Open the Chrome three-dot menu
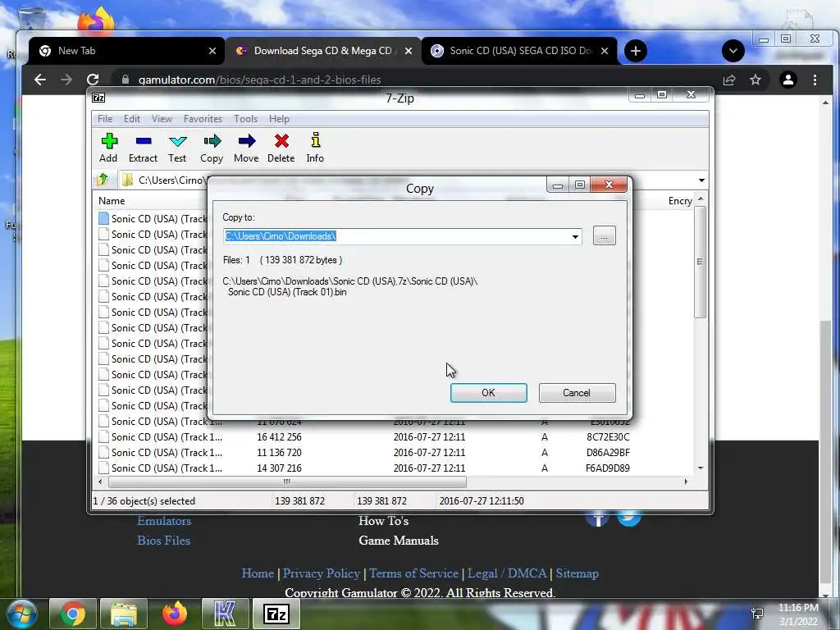The image size is (840, 630). click(815, 80)
